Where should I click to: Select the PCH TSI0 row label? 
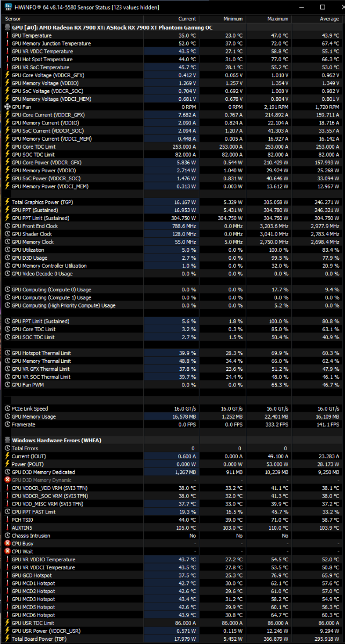pos(22,520)
